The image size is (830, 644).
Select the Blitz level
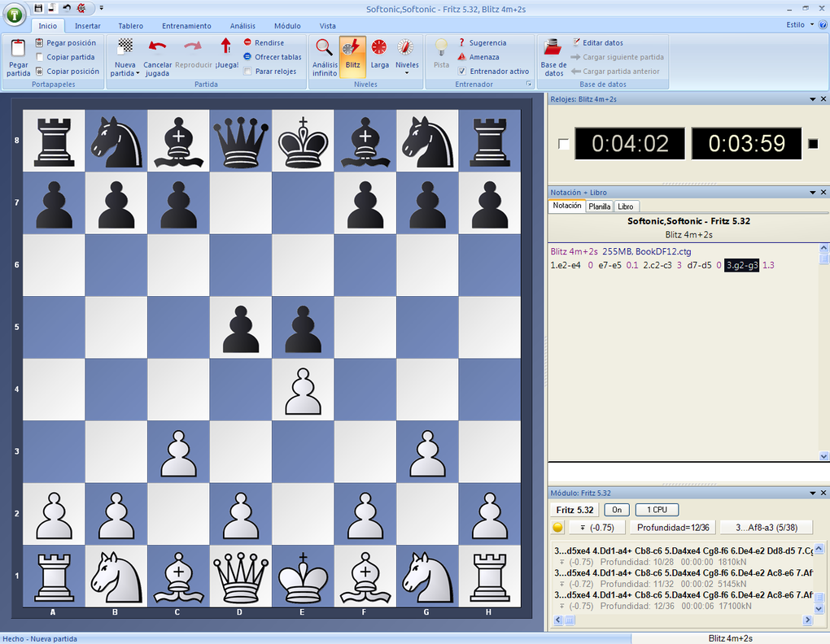(352, 57)
